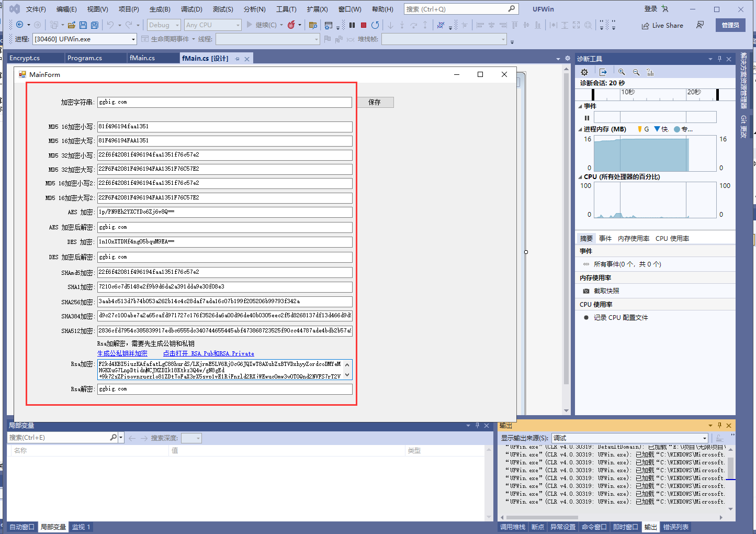
Task: Click the 生成公私钥并加密 link
Action: 122,354
